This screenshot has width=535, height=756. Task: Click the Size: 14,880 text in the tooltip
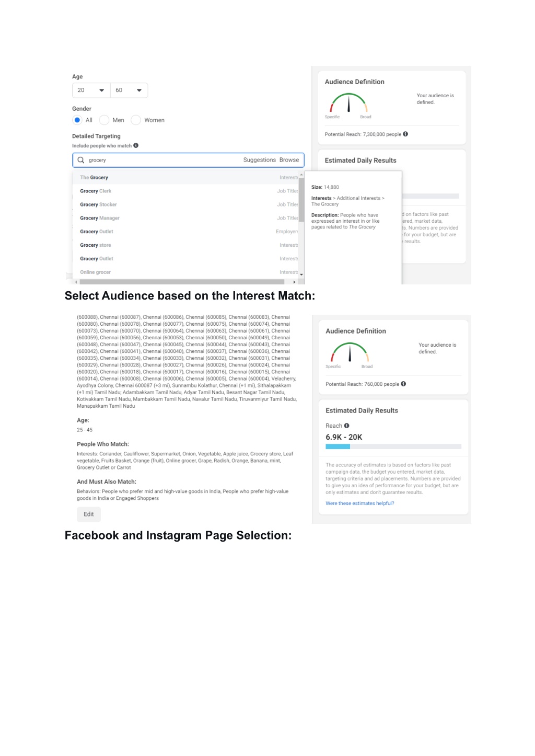coord(325,187)
